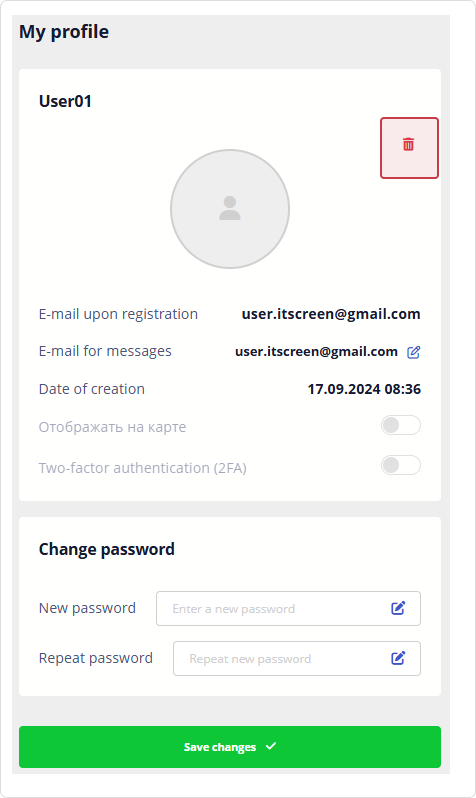This screenshot has height=798, width=476.
Task: Click edit icon in Repeat password field
Action: click(398, 658)
